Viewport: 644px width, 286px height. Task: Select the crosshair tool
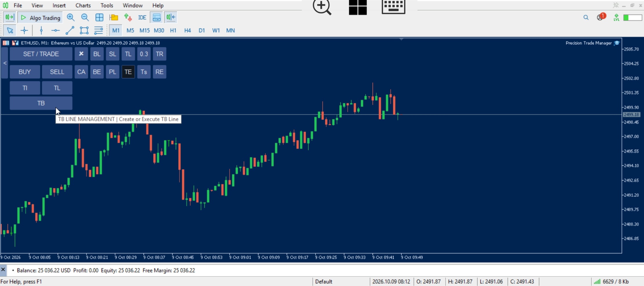click(24, 30)
